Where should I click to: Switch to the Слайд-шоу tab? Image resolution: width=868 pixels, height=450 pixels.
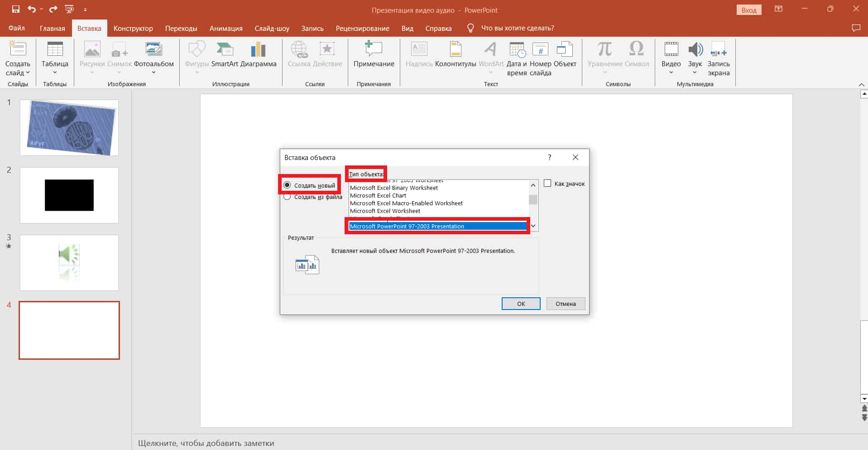point(272,28)
